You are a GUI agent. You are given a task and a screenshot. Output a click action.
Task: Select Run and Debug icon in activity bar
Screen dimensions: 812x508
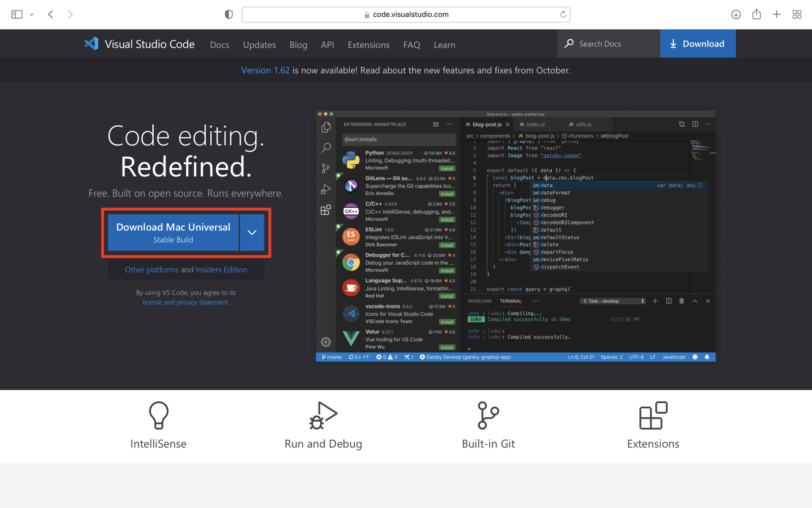click(x=325, y=189)
